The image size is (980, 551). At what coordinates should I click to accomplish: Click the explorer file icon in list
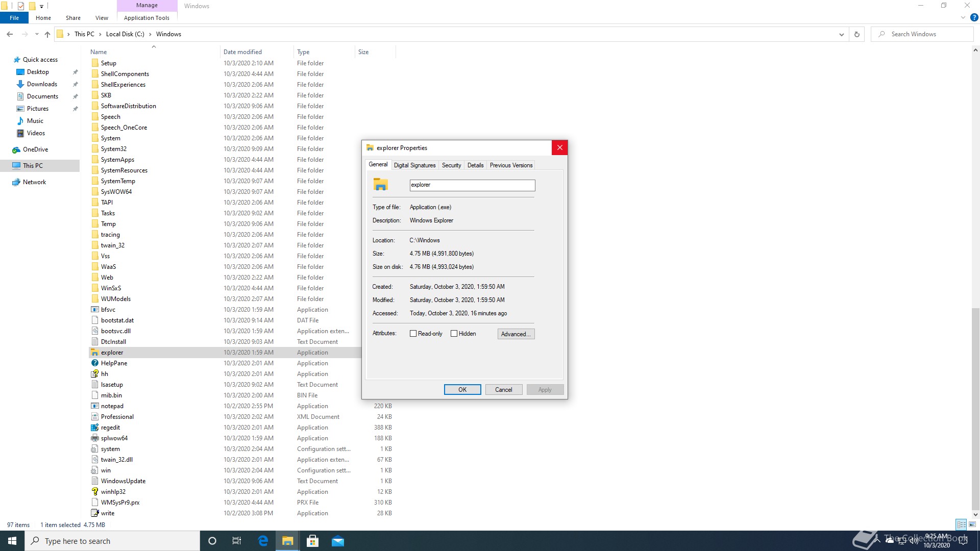click(94, 353)
